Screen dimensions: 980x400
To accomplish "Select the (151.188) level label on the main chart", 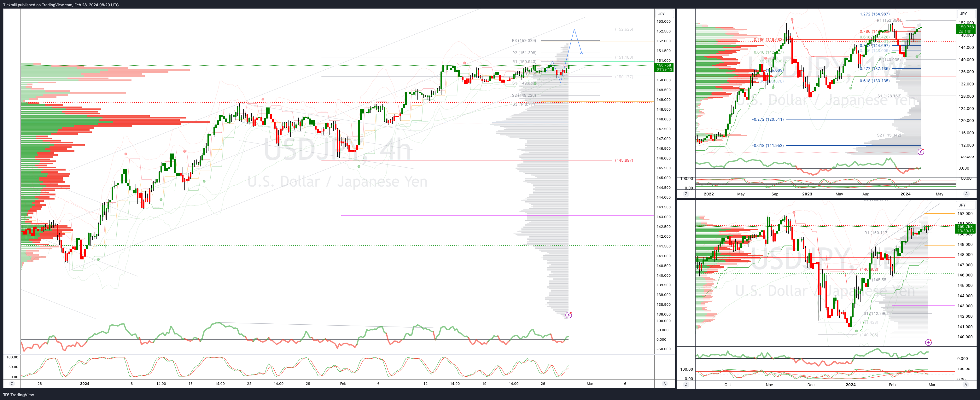I will [624, 57].
